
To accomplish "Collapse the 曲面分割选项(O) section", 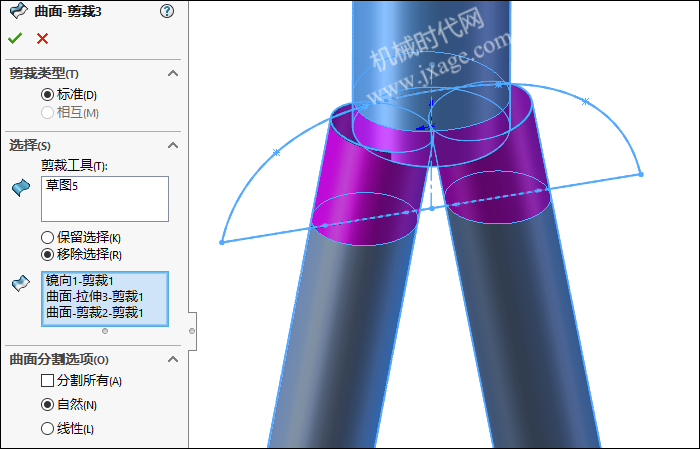I will coord(173,359).
